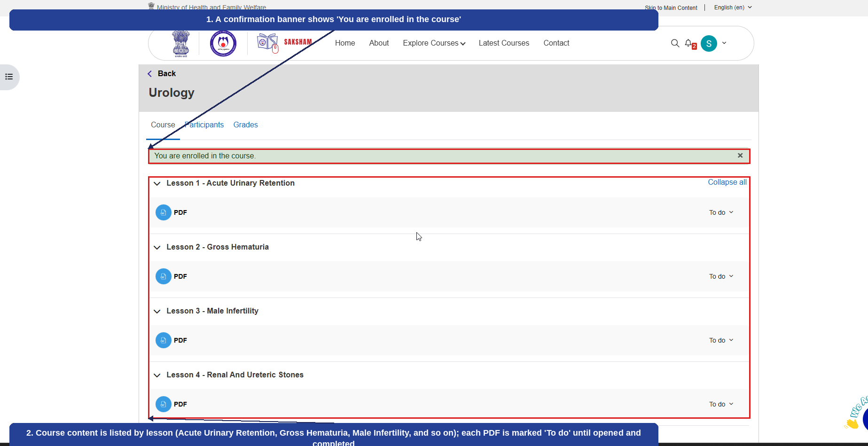The height and width of the screenshot is (446, 868).
Task: Open the PDF icon under Lesson 4
Action: 163,404
